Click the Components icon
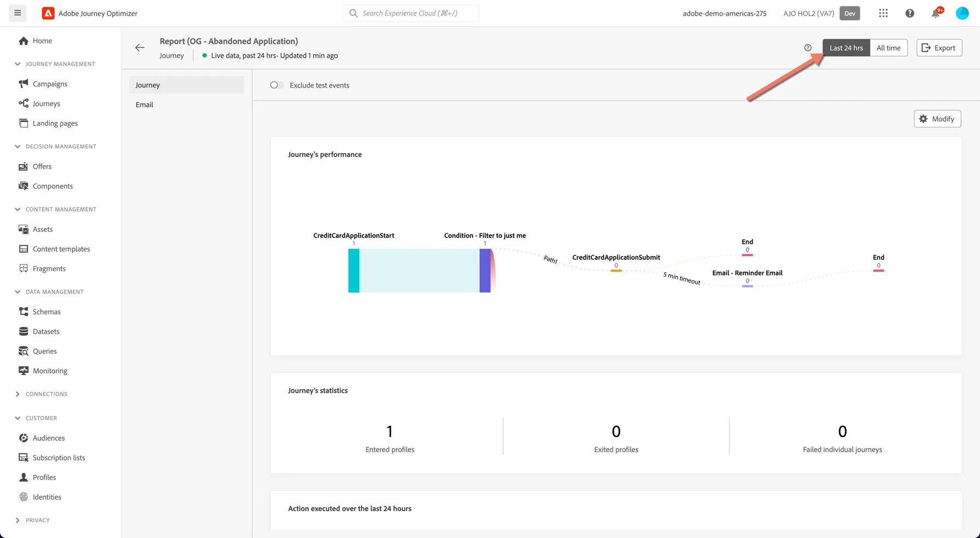 point(24,186)
